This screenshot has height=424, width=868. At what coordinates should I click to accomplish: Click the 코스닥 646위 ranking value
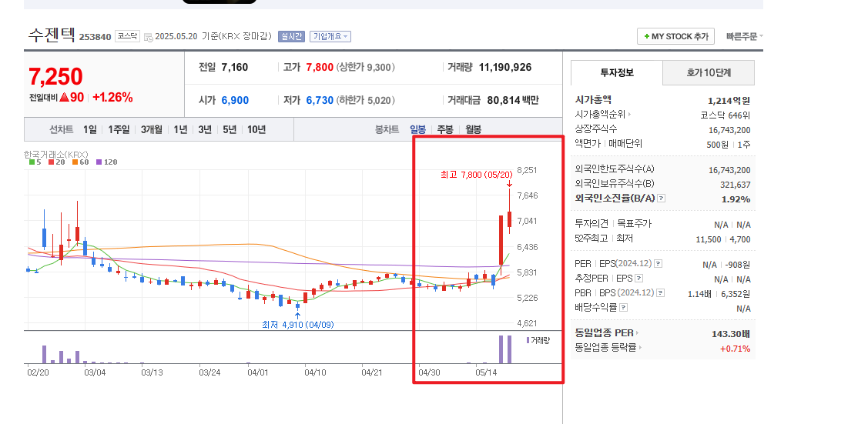726,115
